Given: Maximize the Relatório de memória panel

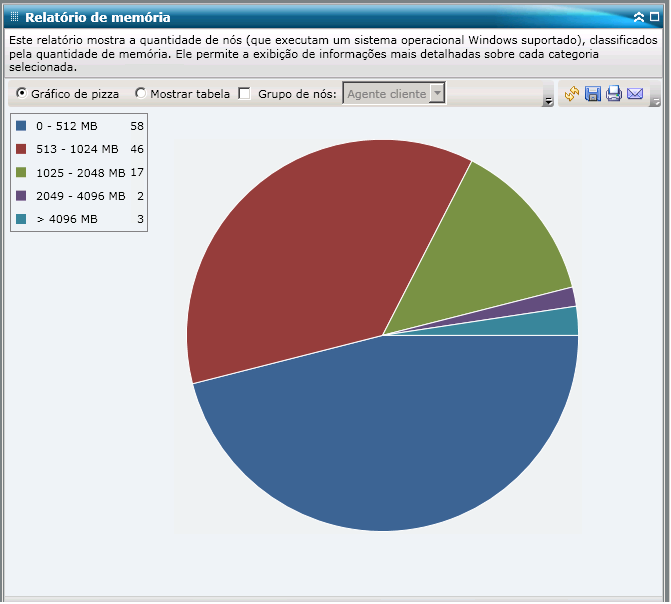Looking at the screenshot, I should pyautogui.click(x=654, y=17).
